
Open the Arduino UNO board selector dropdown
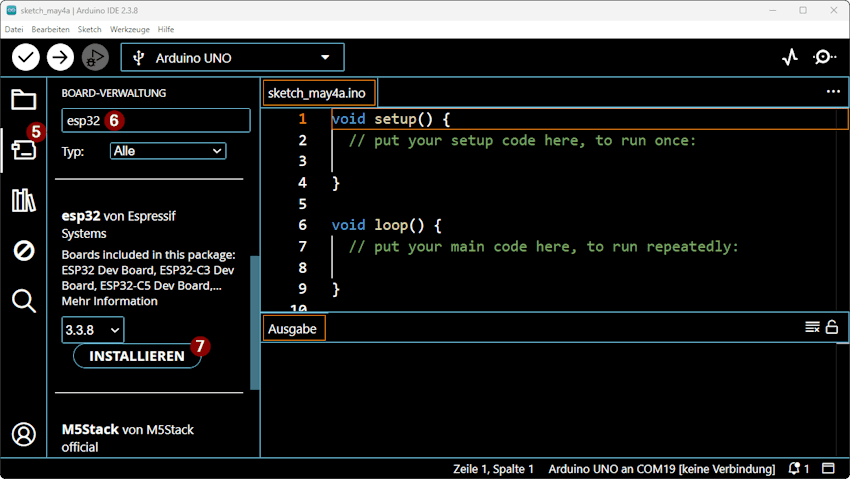pyautogui.click(x=233, y=57)
